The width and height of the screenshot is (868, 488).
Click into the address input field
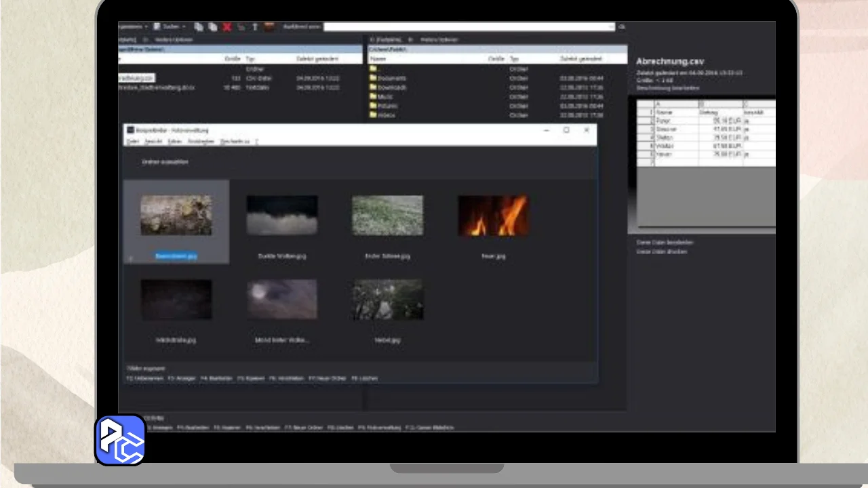(468, 27)
